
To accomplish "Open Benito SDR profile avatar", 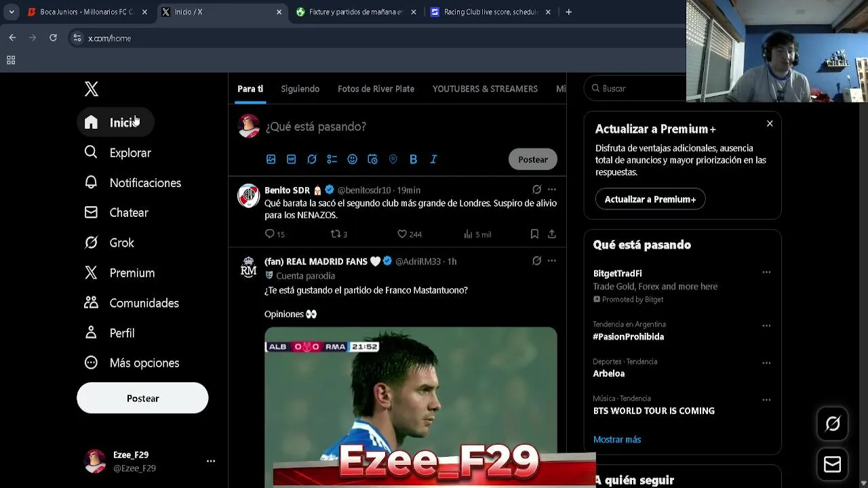I will pyautogui.click(x=249, y=196).
